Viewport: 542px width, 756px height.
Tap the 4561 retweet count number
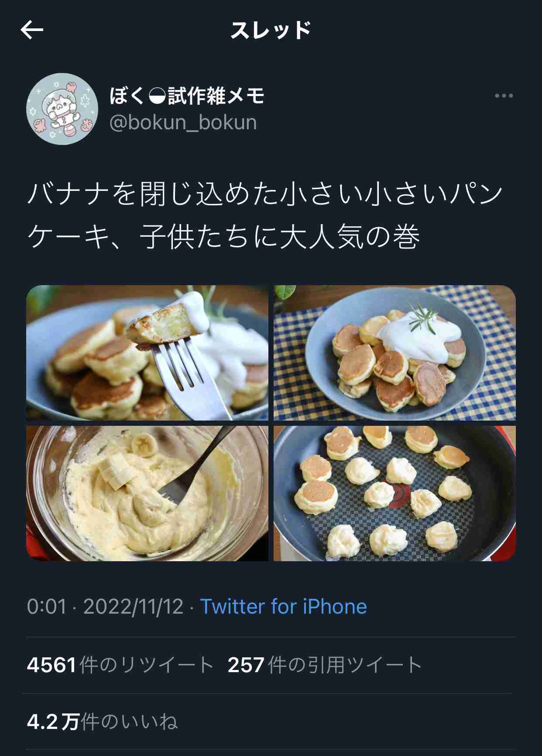tap(52, 665)
